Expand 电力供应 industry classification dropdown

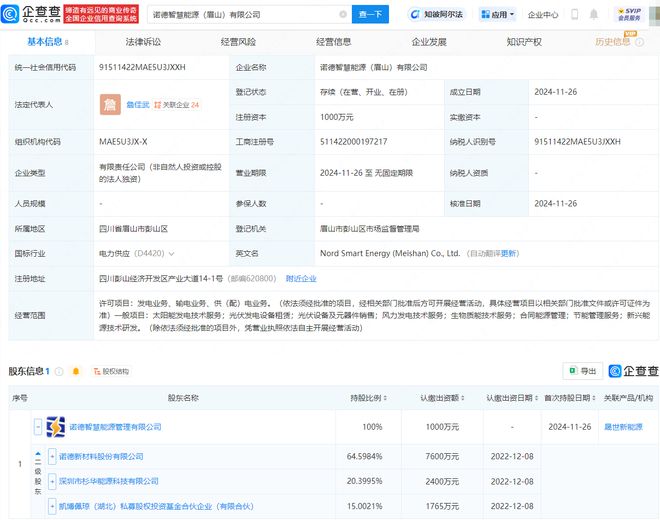[x=171, y=254]
